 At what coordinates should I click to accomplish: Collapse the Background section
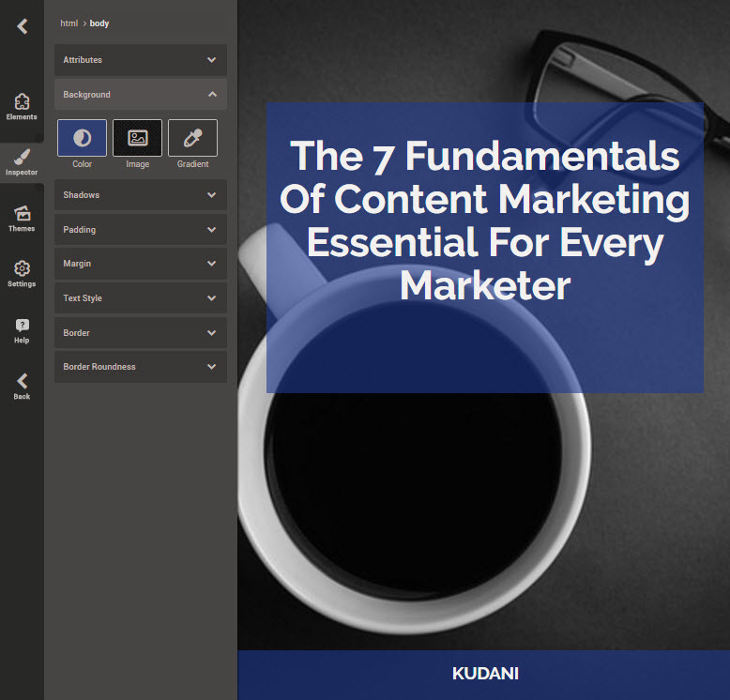(x=141, y=95)
